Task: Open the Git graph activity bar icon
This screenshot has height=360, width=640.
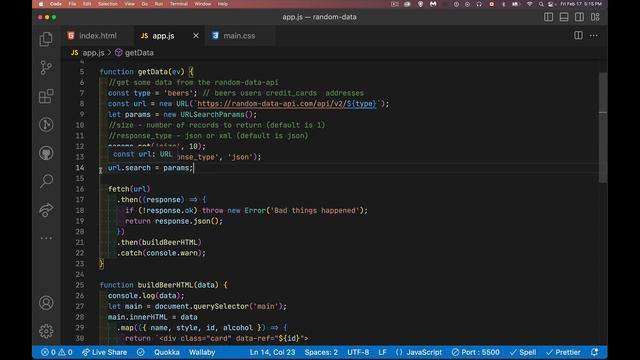Action: coord(46,124)
